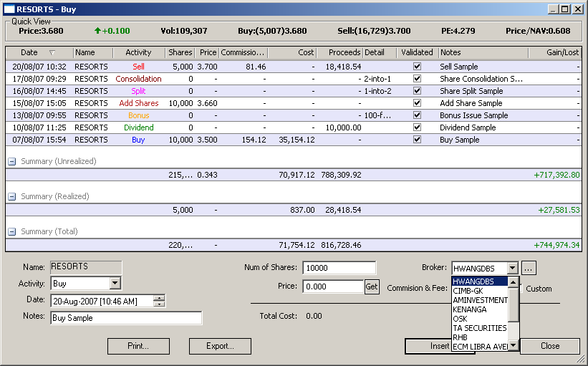The height and width of the screenshot is (366, 588).
Task: Click the Num of Shares field
Action: [339, 268]
